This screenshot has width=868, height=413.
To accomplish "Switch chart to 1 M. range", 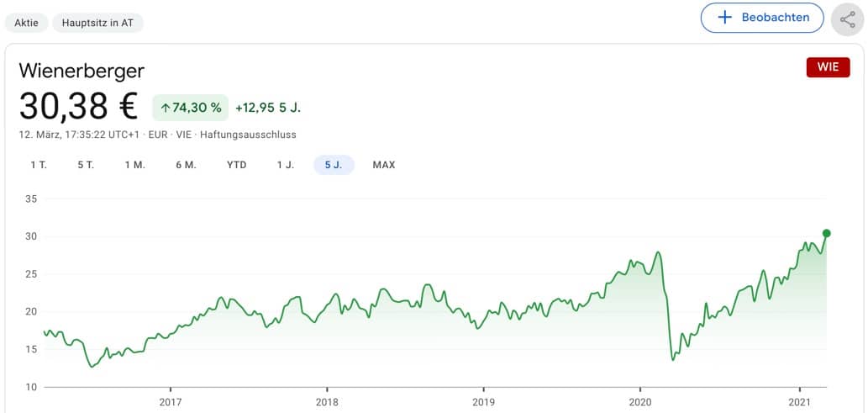I will (x=135, y=165).
